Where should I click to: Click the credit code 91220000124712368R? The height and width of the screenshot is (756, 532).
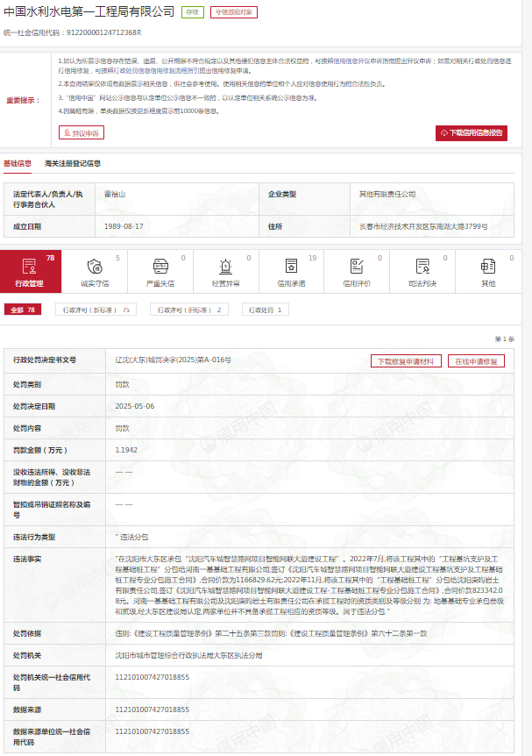click(x=103, y=32)
